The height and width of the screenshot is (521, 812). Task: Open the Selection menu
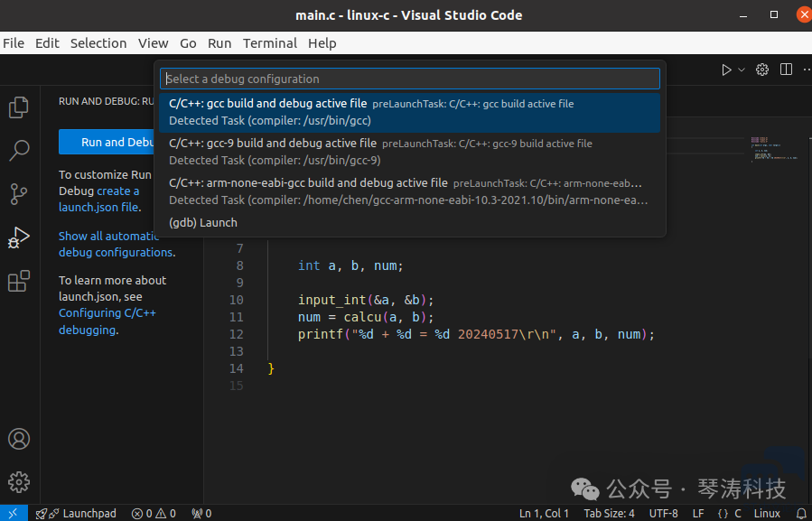(98, 43)
